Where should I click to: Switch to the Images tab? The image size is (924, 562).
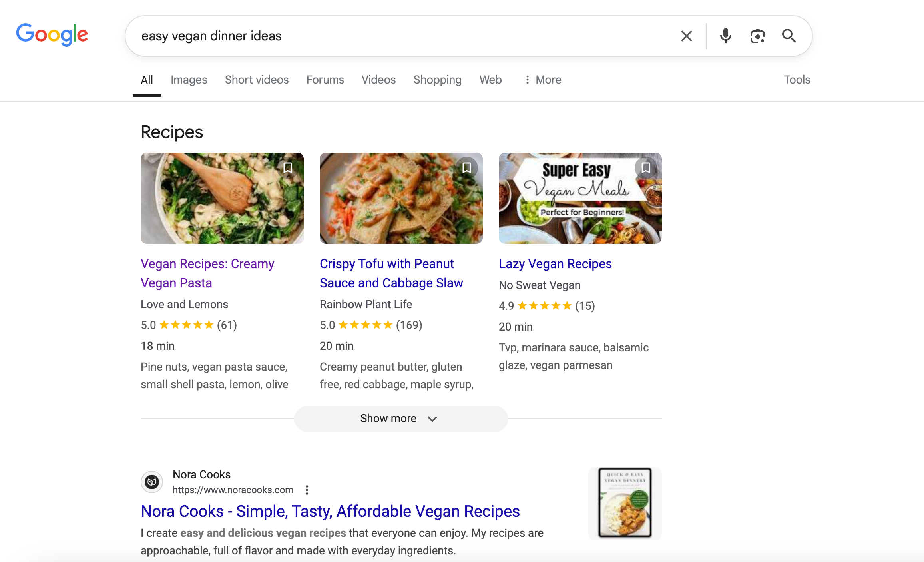point(189,80)
